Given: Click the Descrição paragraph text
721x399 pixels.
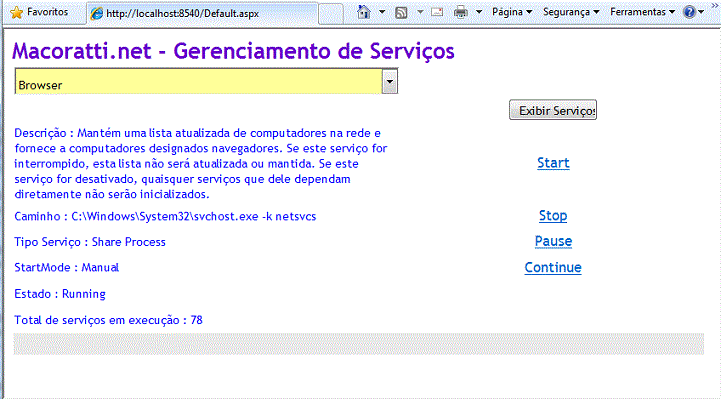Looking at the screenshot, I should [201, 164].
